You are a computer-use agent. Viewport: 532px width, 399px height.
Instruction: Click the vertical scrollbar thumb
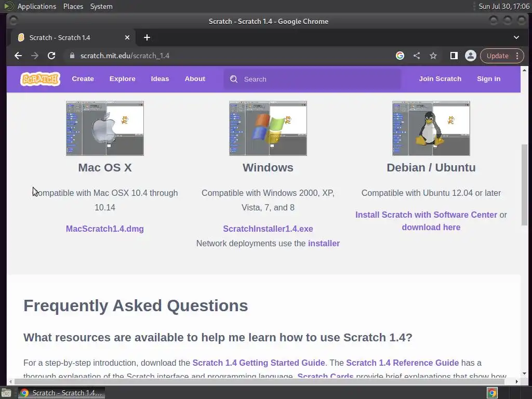coord(525,185)
